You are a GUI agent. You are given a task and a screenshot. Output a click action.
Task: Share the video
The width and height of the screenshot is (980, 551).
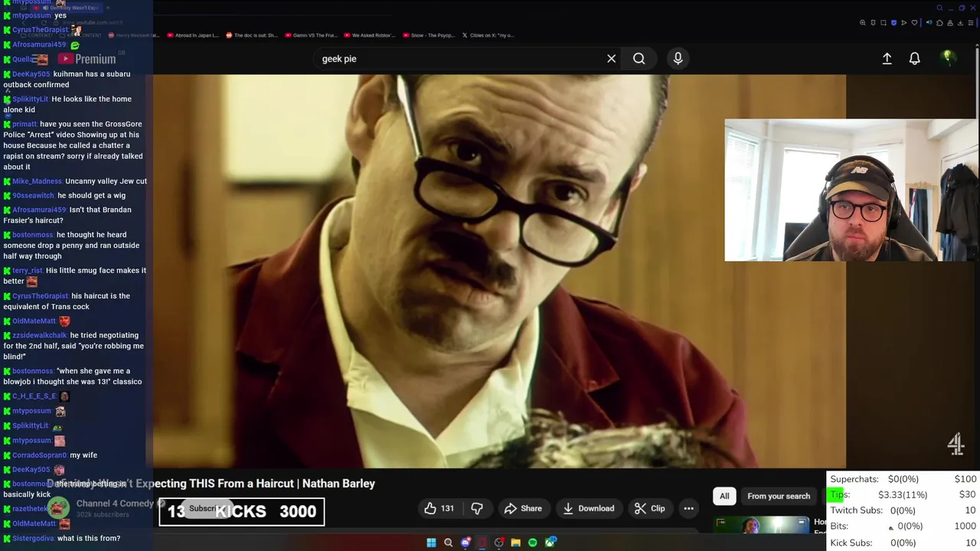coord(523,508)
